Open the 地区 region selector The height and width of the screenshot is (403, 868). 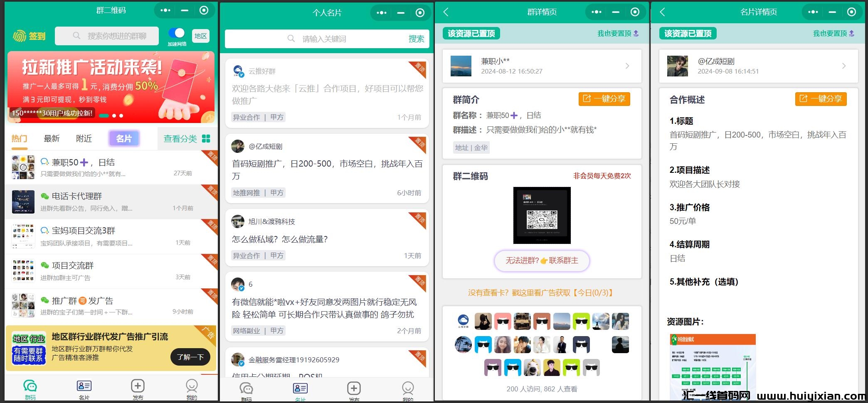pos(200,36)
